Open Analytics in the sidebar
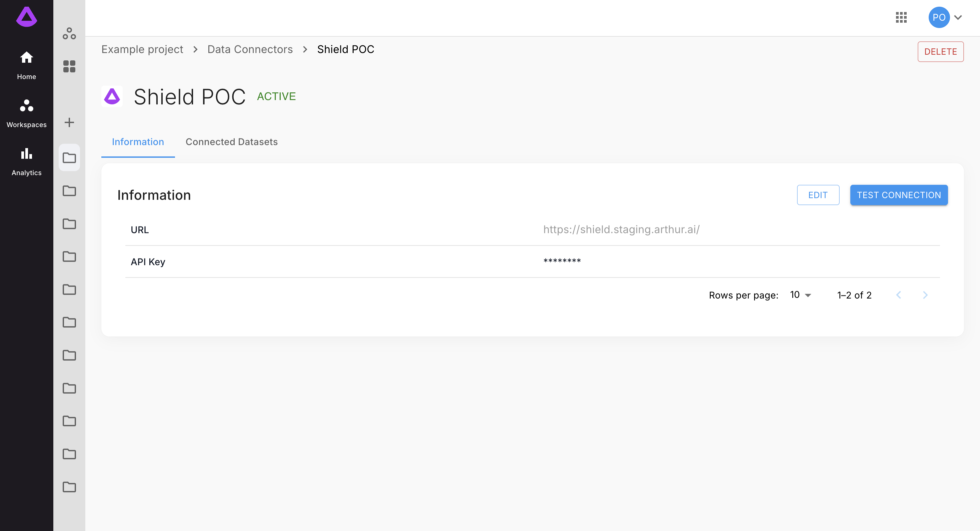Image resolution: width=980 pixels, height=531 pixels. [27, 162]
